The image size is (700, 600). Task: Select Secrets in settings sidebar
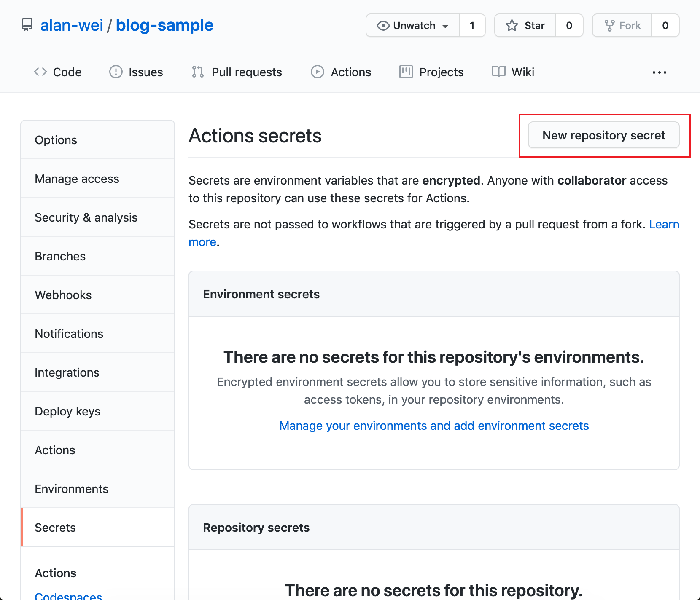pyautogui.click(x=98, y=528)
